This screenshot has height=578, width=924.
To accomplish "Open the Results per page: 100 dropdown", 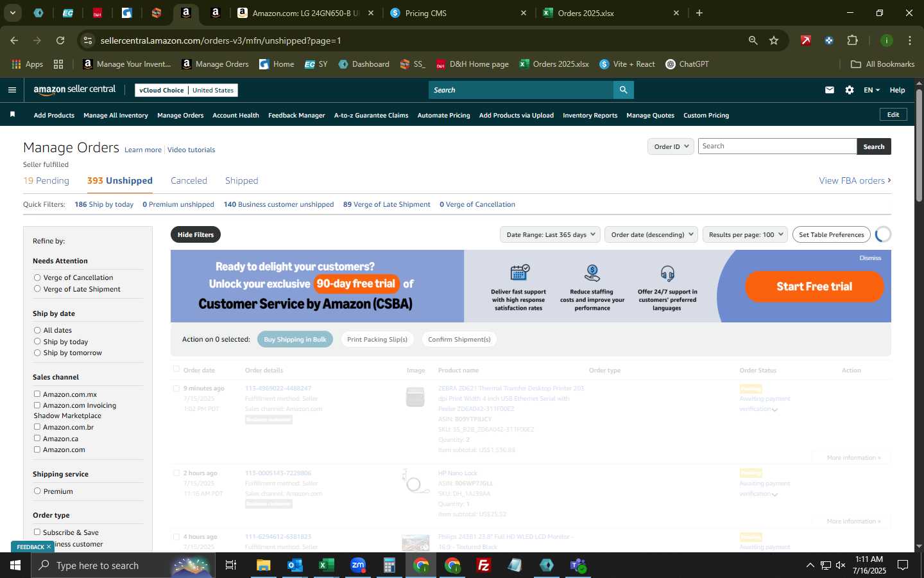I will [x=745, y=234].
